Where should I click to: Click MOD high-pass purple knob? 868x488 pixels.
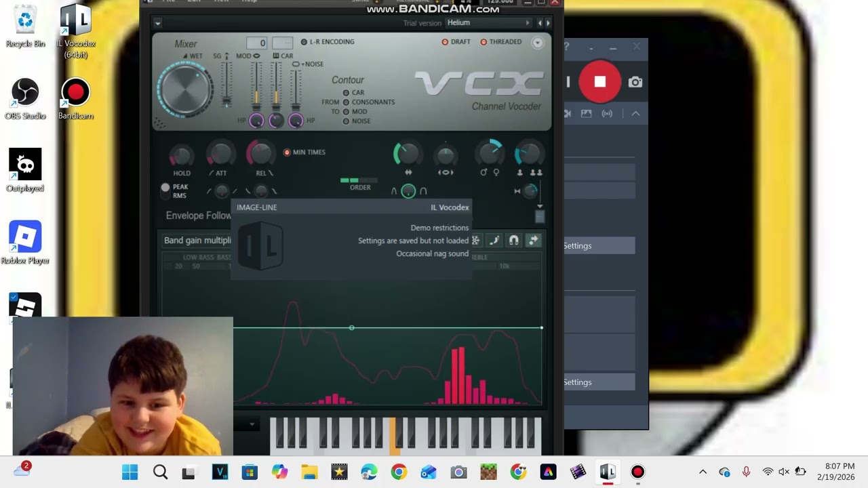coord(256,121)
